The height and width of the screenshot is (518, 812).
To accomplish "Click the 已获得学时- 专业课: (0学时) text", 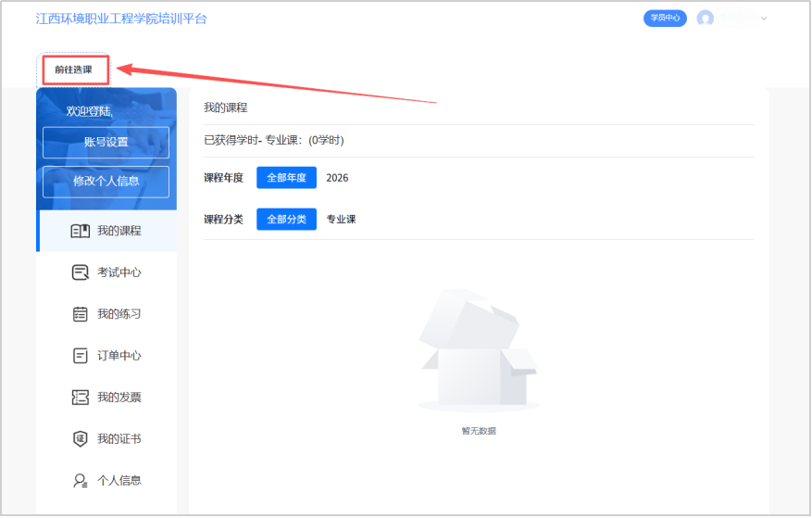I will point(274,140).
